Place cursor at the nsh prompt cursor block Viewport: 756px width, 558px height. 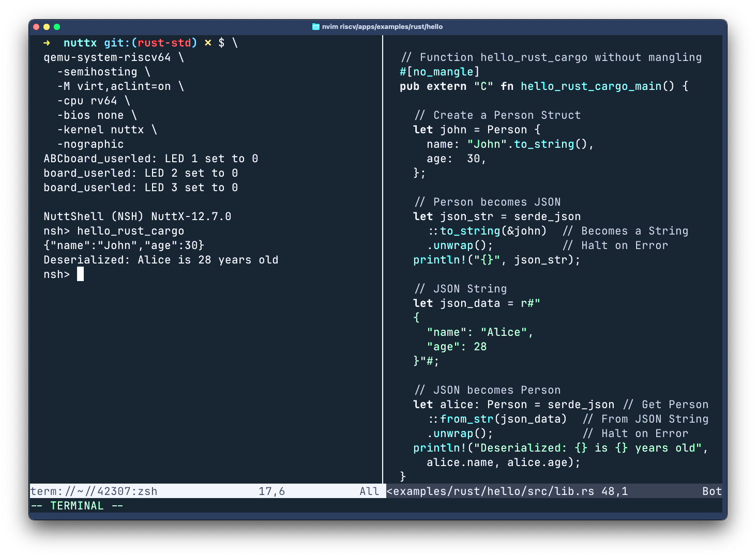pyautogui.click(x=80, y=274)
